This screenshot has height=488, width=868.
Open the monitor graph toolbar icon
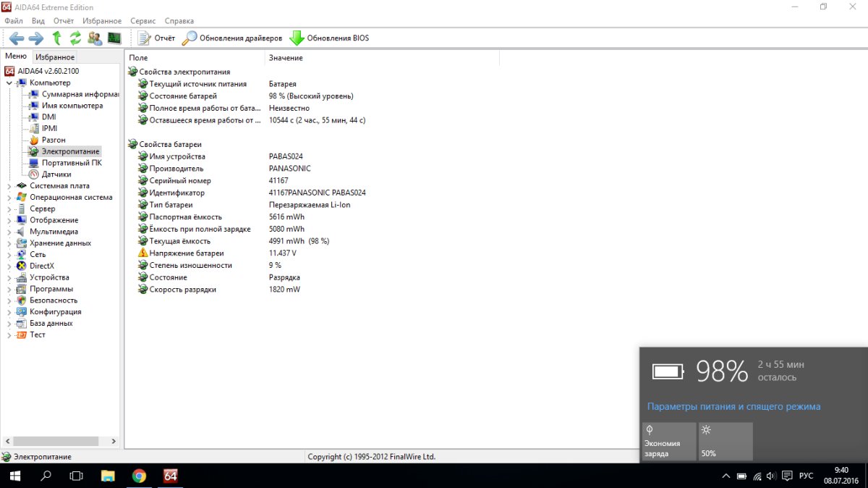(x=114, y=38)
